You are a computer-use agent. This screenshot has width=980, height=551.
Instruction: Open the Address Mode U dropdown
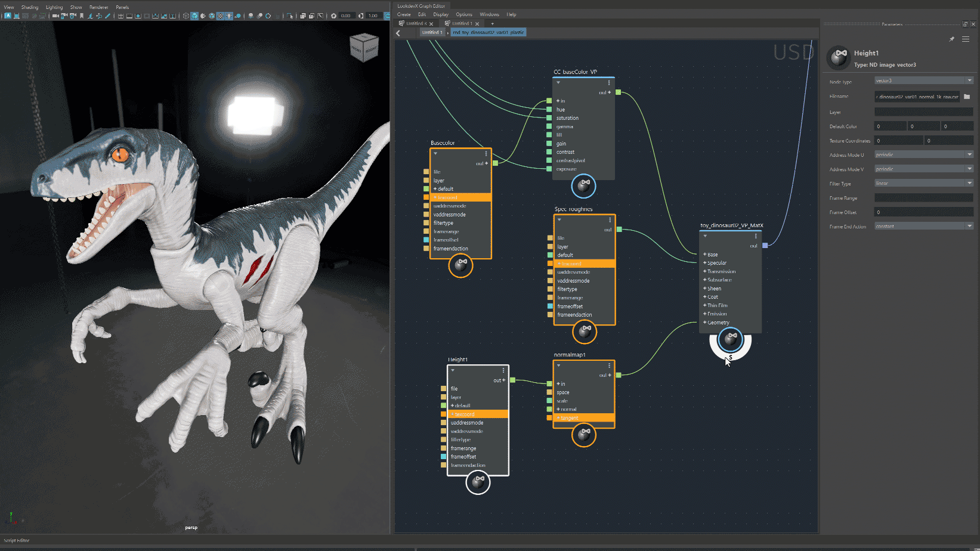[x=923, y=154]
